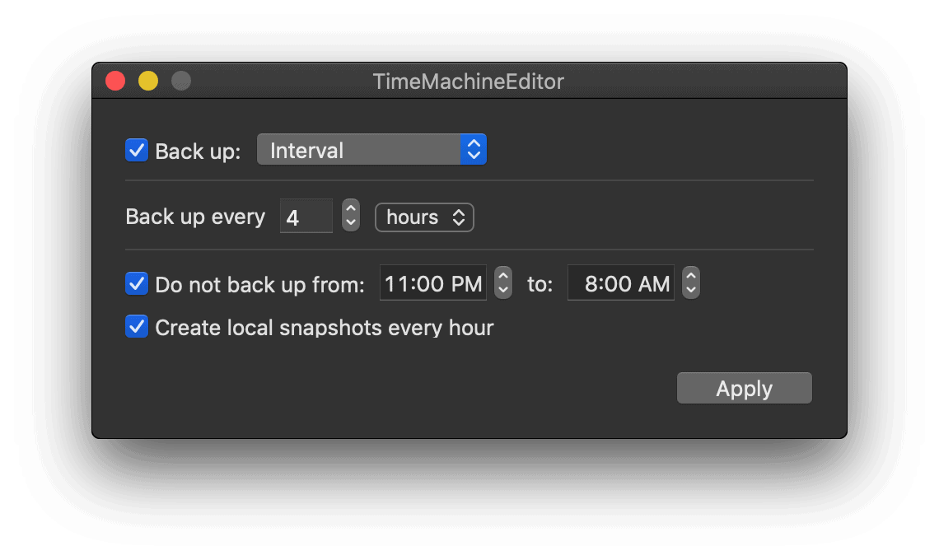
Task: Select AM in the end time field
Action: (654, 284)
